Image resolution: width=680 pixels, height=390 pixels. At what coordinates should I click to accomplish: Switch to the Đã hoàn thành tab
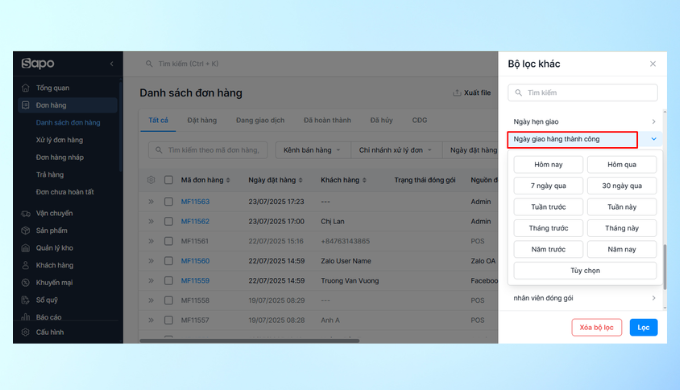327,120
